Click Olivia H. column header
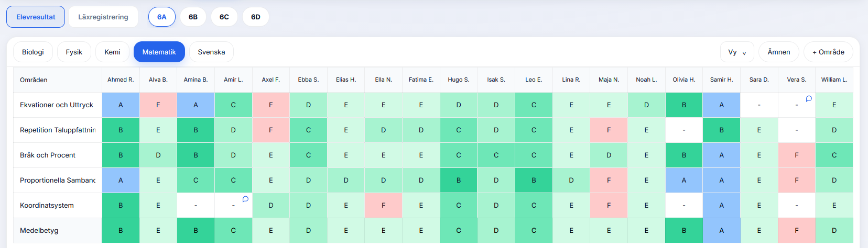Viewport: 868px width, 248px height. click(x=684, y=80)
